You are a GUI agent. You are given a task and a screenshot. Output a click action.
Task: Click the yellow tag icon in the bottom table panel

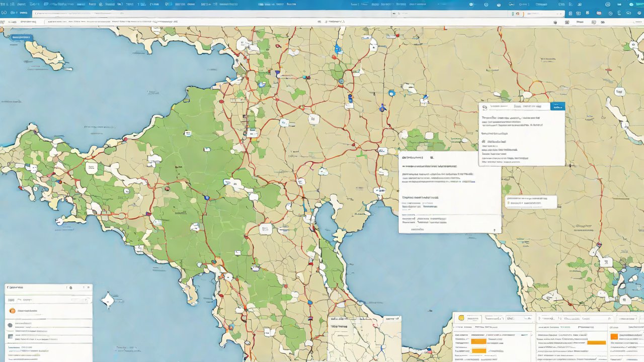[x=461, y=318]
